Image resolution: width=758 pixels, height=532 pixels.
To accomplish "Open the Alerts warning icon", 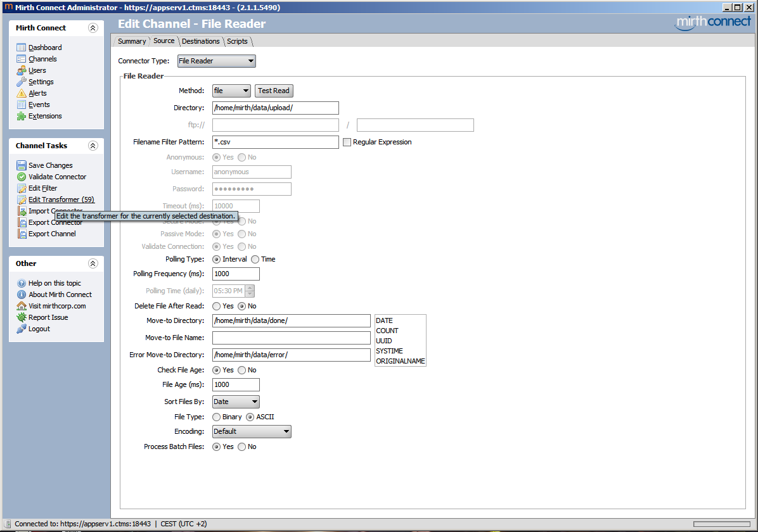I will click(x=22, y=93).
